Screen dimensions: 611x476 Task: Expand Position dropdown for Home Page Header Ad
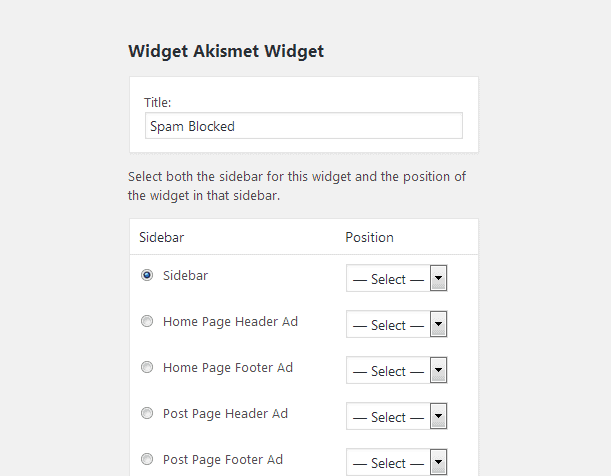396,325
